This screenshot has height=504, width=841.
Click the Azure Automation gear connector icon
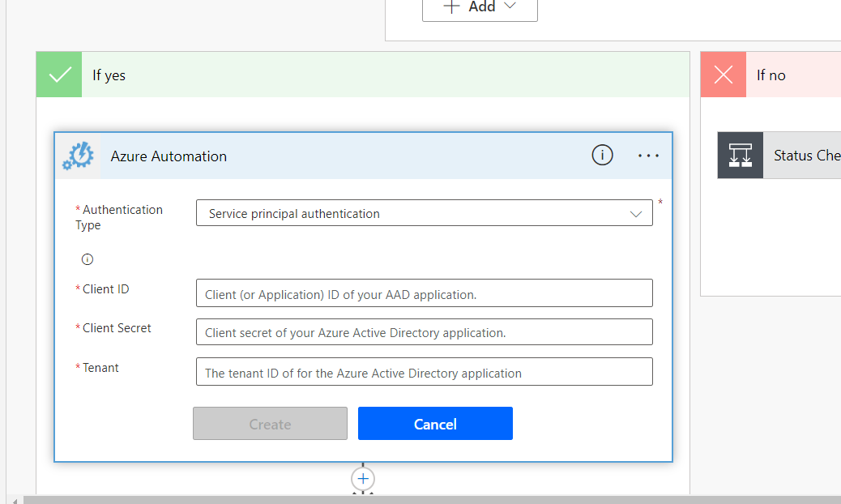click(x=78, y=156)
